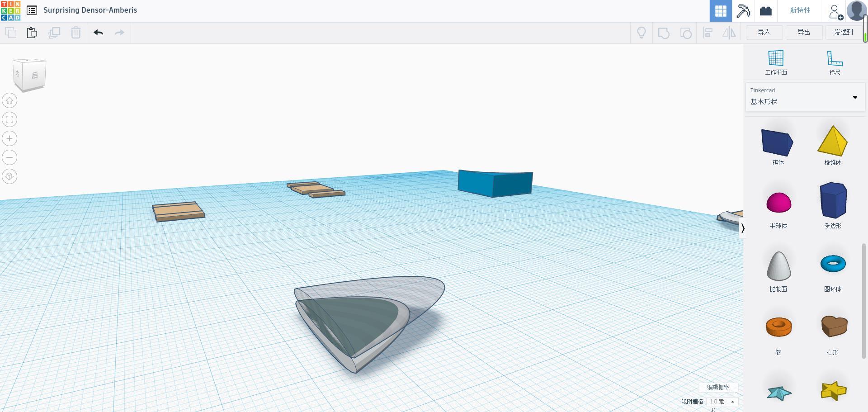
Task: Switch to 3D design grid view
Action: click(x=721, y=11)
